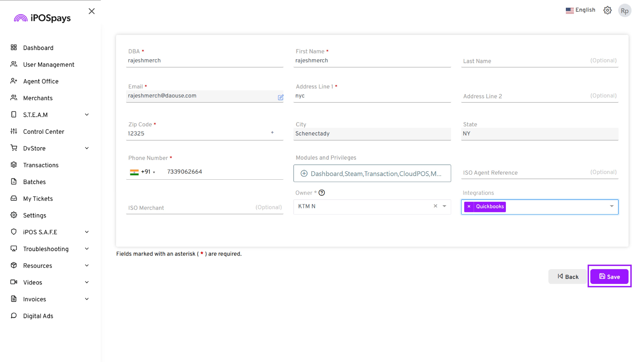
Task: Click the Save button
Action: [609, 277]
